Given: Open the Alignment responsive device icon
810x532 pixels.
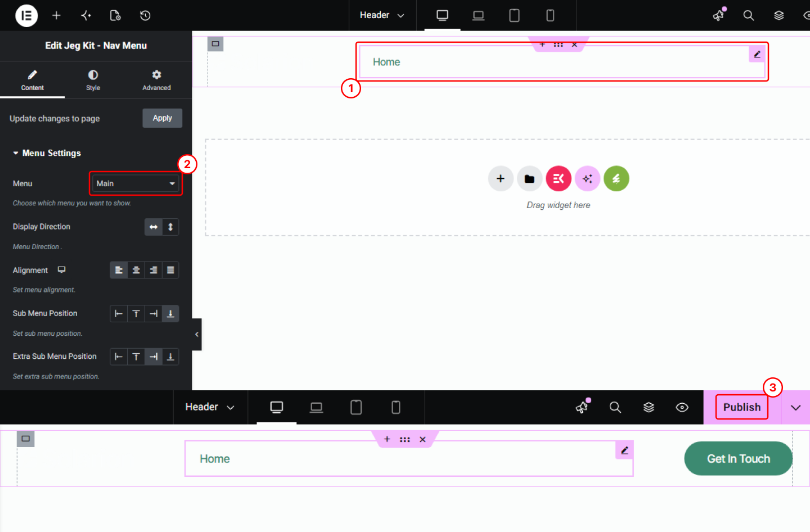Looking at the screenshot, I should (62, 270).
